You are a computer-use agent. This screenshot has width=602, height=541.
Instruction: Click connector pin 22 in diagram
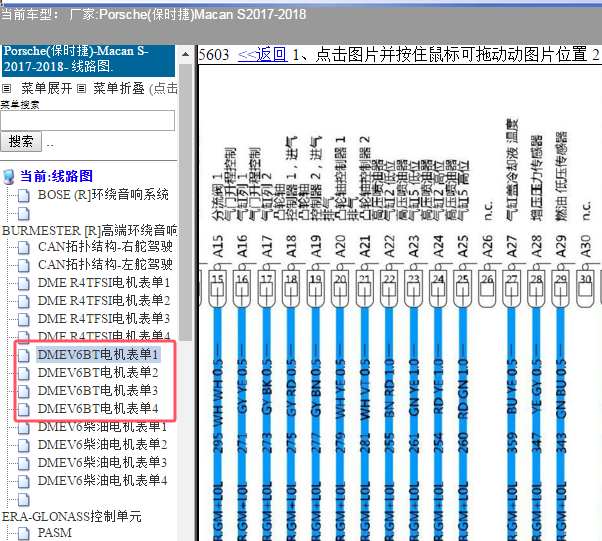[389, 288]
